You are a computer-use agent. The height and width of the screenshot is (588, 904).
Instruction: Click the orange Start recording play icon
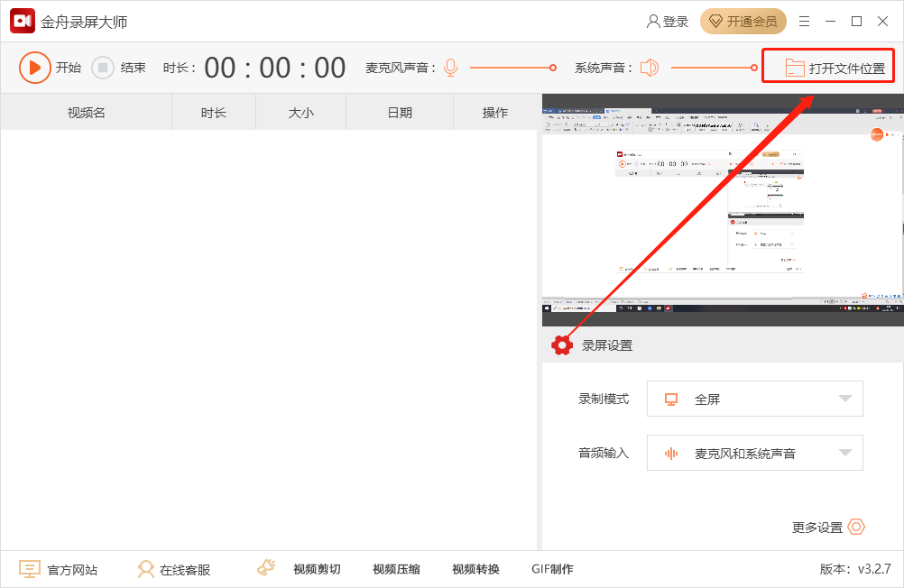click(x=34, y=68)
